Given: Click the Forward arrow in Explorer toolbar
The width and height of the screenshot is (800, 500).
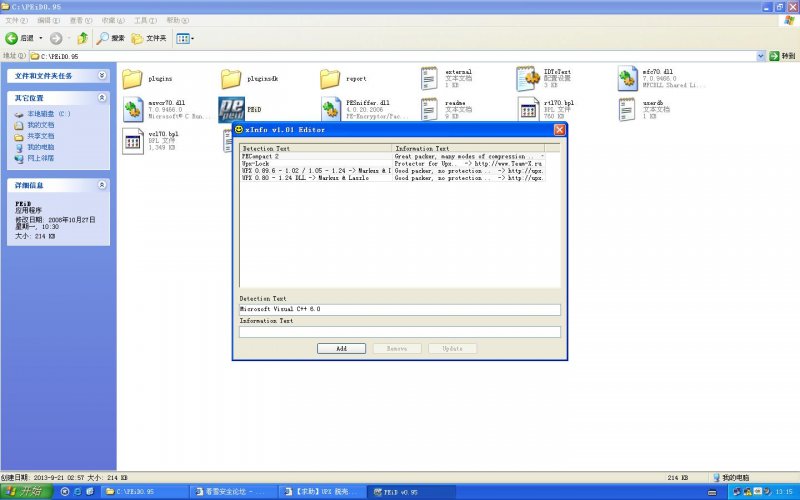Looking at the screenshot, I should (56, 38).
